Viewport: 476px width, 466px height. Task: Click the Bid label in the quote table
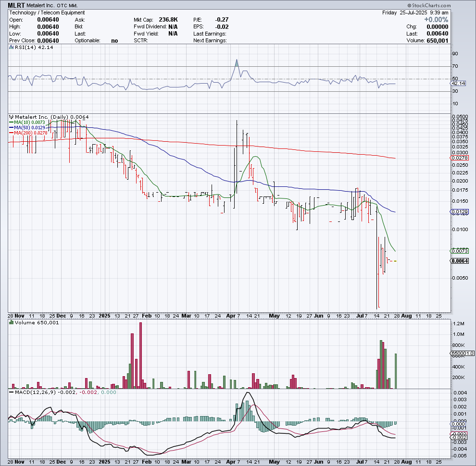pyautogui.click(x=79, y=27)
